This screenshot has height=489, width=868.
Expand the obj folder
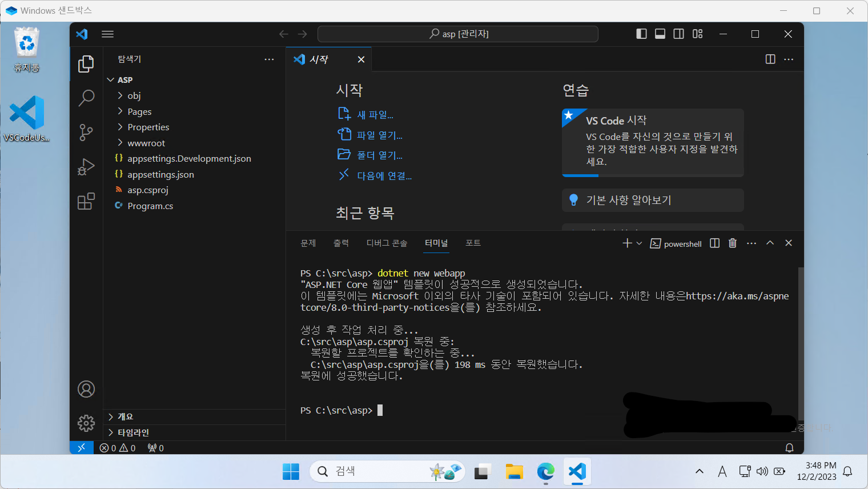click(194, 95)
